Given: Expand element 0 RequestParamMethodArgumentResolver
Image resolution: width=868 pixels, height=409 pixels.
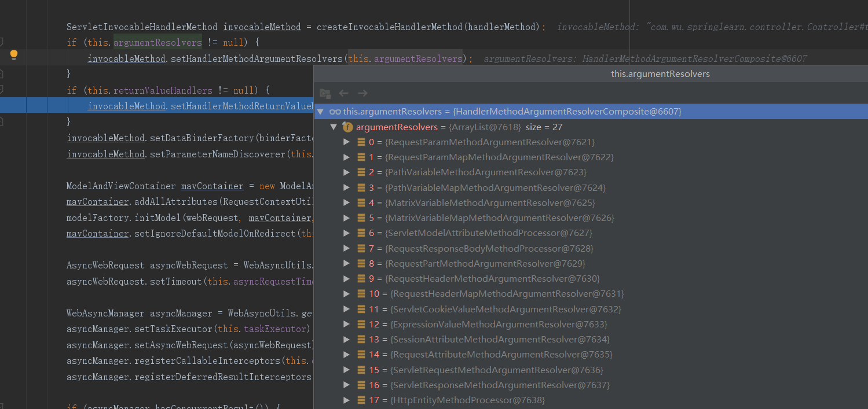Looking at the screenshot, I should click(x=346, y=142).
